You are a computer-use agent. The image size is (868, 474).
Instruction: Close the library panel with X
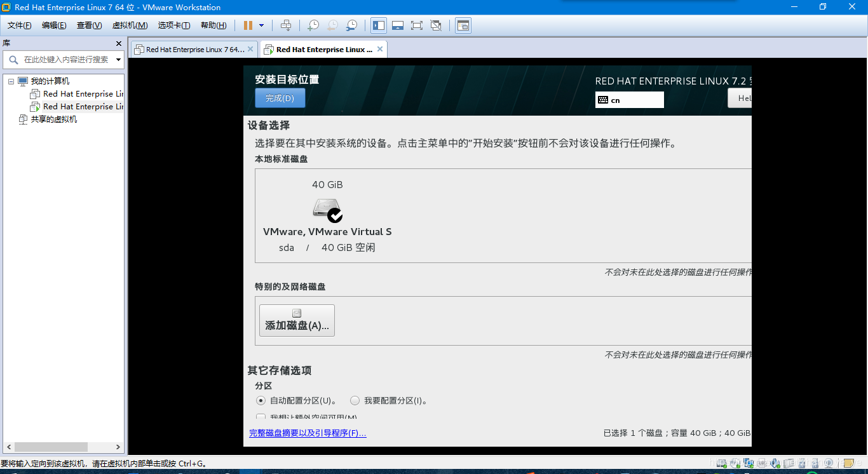(x=119, y=43)
